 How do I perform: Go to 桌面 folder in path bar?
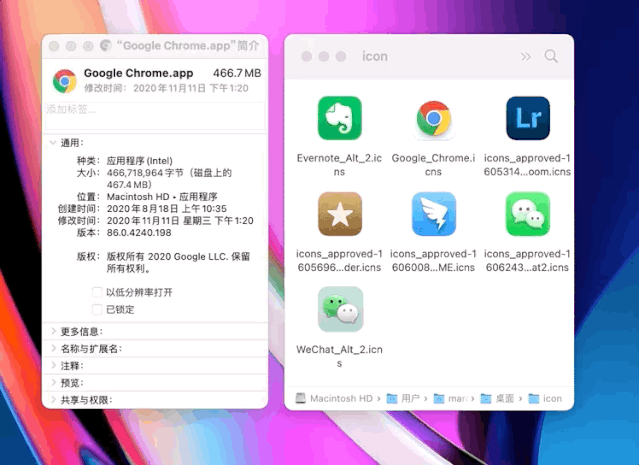[497, 398]
